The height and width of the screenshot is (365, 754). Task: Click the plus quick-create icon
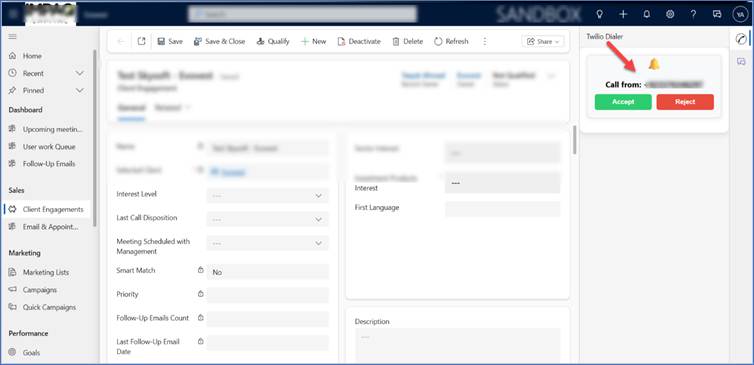click(623, 14)
